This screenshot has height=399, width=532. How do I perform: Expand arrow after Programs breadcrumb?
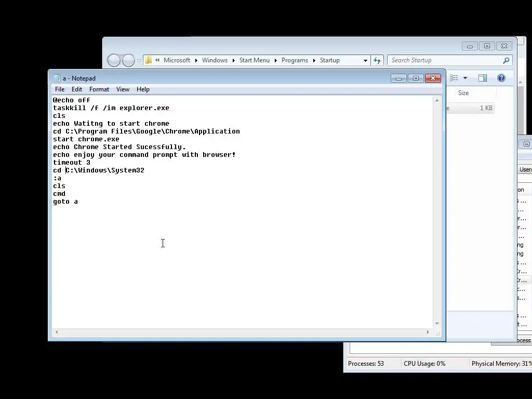click(314, 60)
